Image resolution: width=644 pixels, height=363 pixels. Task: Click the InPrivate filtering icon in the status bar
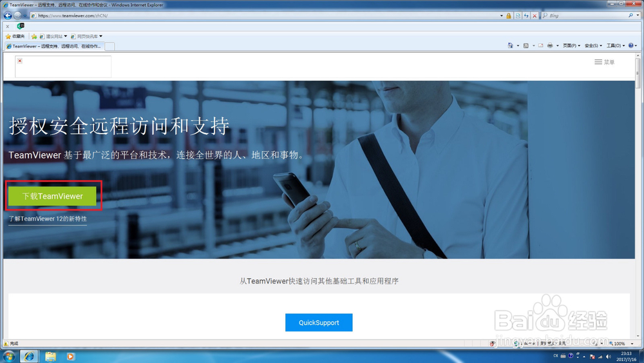[493, 343]
